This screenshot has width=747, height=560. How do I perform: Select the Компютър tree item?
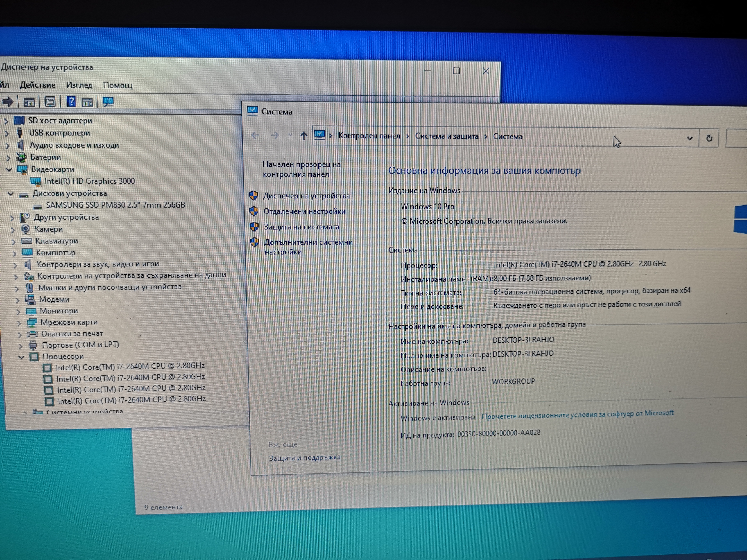point(55,253)
